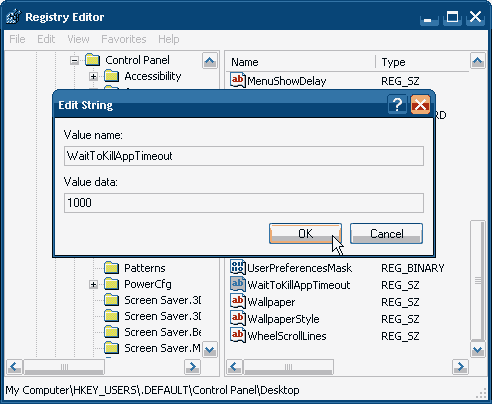Select the Accessibility folder icon
492x404 pixels.
click(x=112, y=76)
